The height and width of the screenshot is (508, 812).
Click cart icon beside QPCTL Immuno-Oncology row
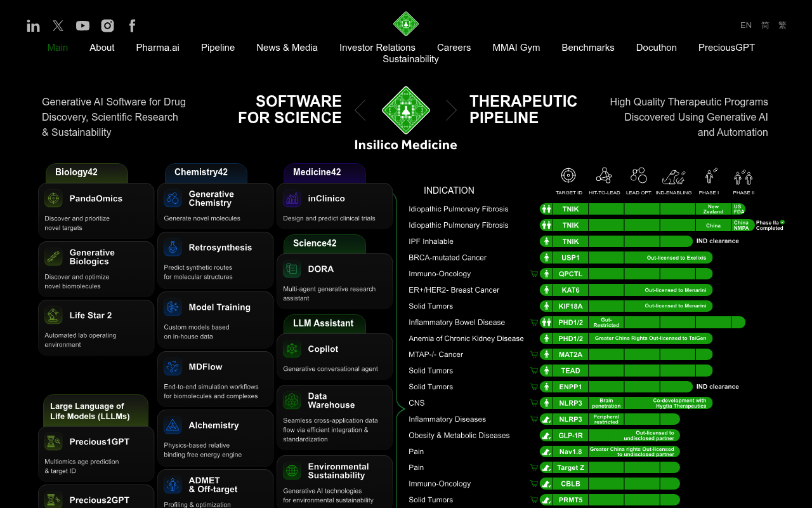[534, 274]
